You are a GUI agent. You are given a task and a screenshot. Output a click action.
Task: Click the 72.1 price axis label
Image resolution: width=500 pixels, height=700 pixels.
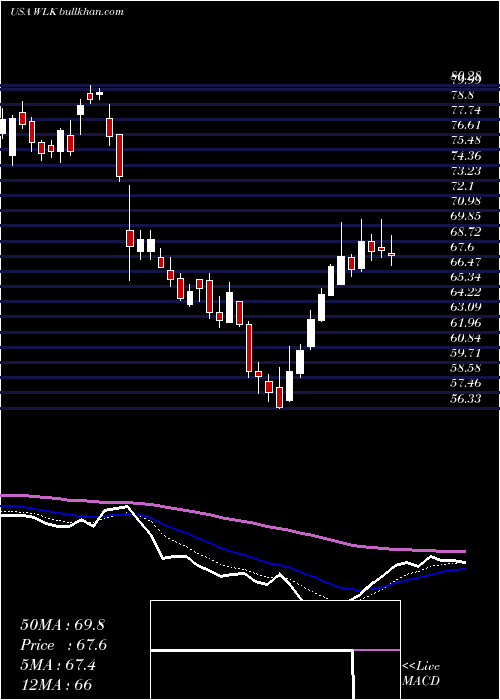[462, 186]
